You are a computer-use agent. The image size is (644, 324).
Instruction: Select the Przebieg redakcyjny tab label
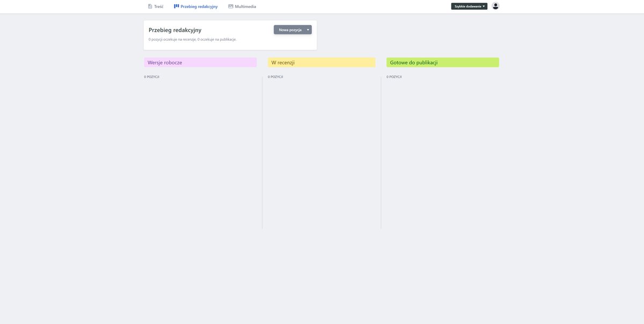click(199, 6)
